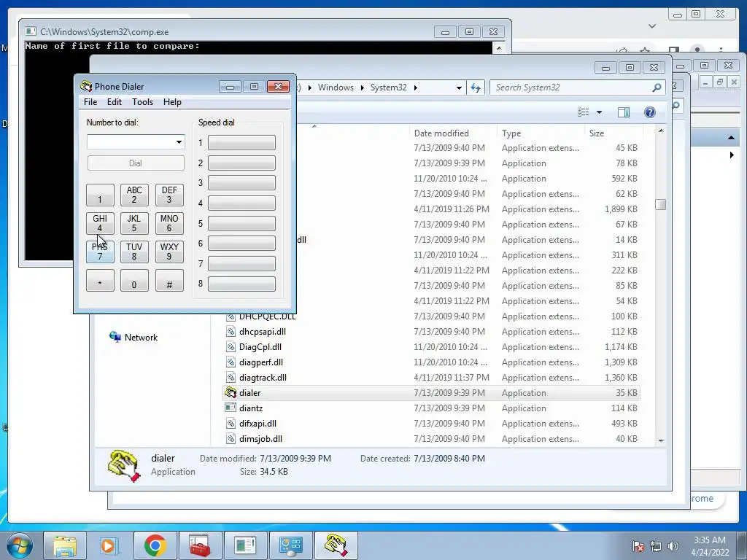The height and width of the screenshot is (560, 747).
Task: Open the views options dropdown arrow
Action: (600, 112)
